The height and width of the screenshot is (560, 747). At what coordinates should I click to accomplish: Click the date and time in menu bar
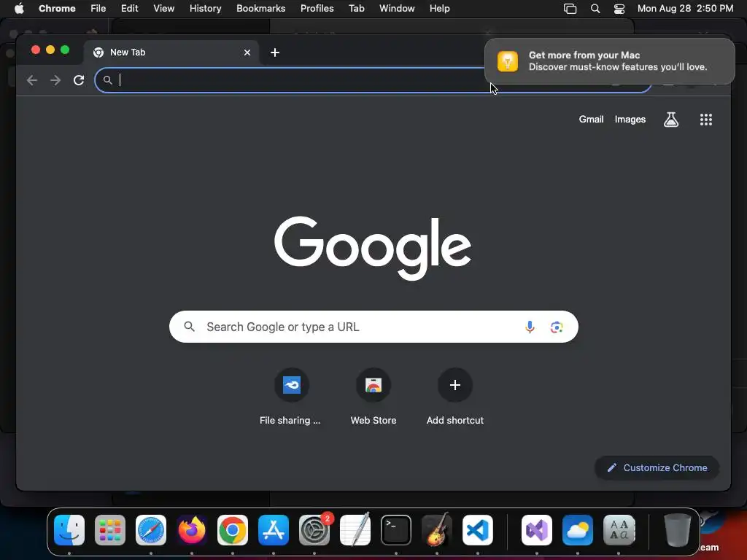685,8
